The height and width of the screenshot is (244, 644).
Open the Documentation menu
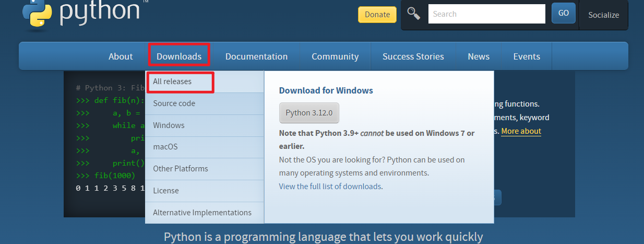256,56
